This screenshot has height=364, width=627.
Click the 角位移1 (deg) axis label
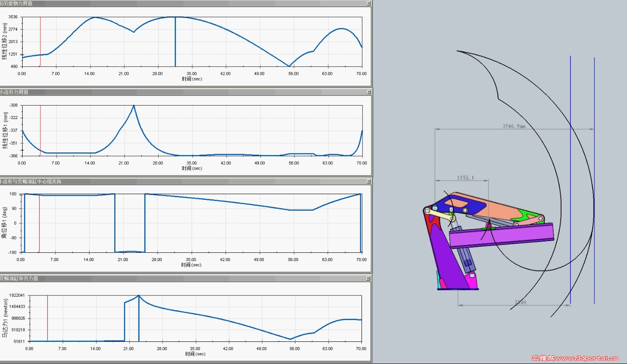pyautogui.click(x=5, y=223)
